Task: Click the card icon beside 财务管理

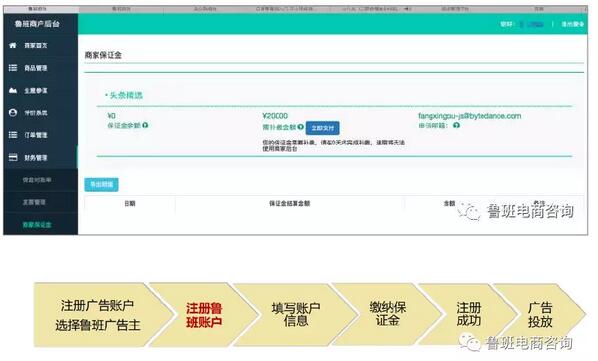Action: point(13,157)
